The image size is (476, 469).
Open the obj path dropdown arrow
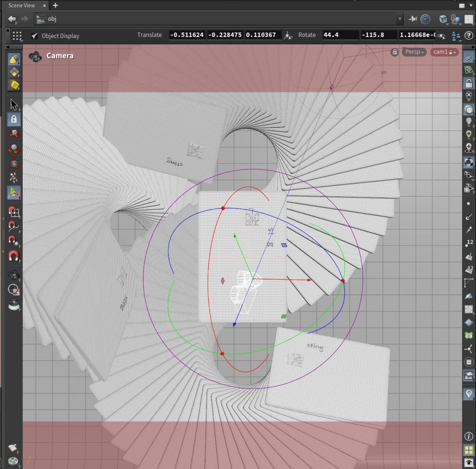pyautogui.click(x=399, y=19)
